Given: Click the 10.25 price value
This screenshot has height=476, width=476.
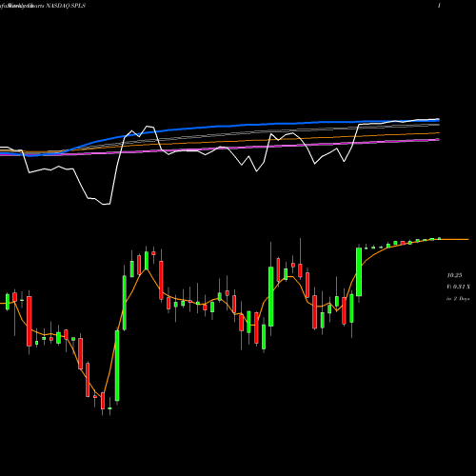Looking at the screenshot, I should 454,275.
